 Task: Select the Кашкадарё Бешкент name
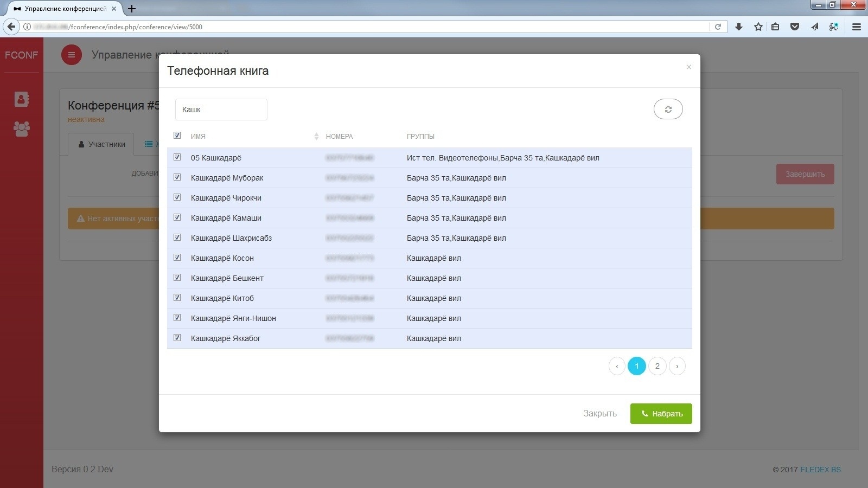pyautogui.click(x=227, y=278)
